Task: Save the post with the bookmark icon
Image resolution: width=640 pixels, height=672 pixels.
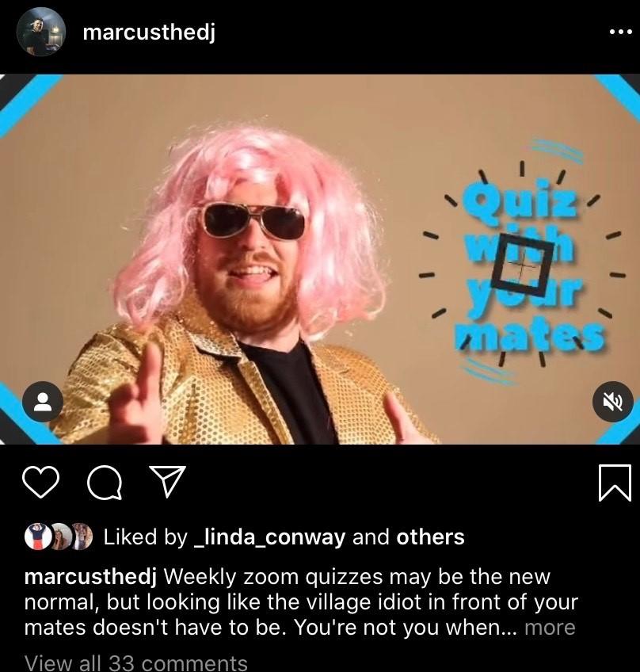Action: [615, 482]
